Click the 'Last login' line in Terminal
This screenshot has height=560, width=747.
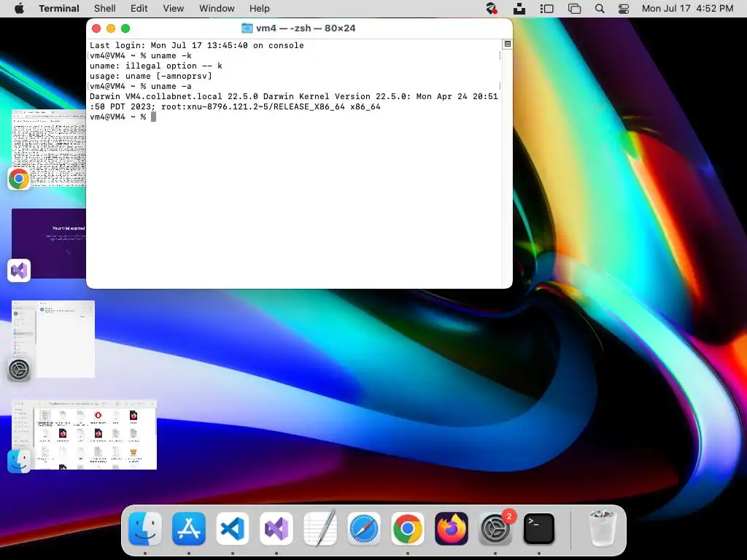197,45
